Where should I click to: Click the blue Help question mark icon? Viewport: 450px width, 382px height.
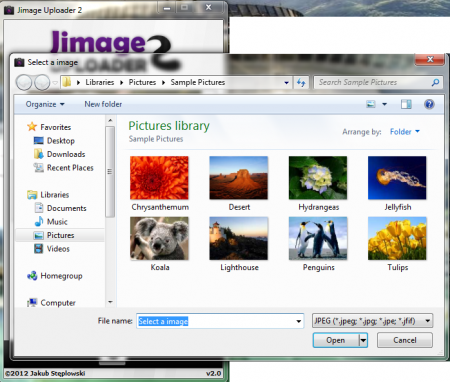429,104
